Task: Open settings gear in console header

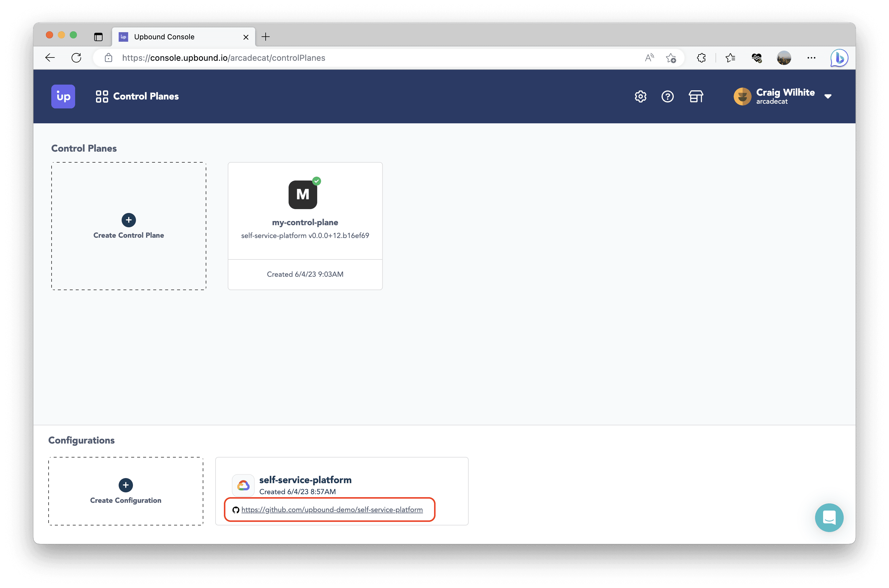Action: coord(640,97)
